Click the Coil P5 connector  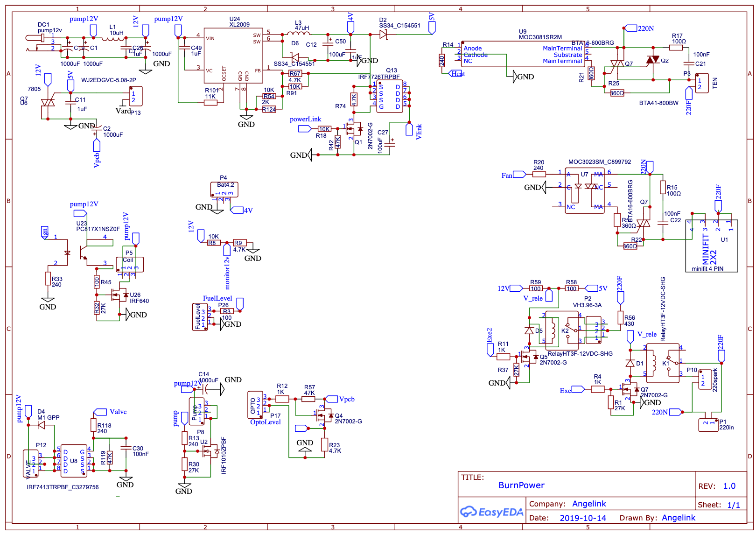130,264
